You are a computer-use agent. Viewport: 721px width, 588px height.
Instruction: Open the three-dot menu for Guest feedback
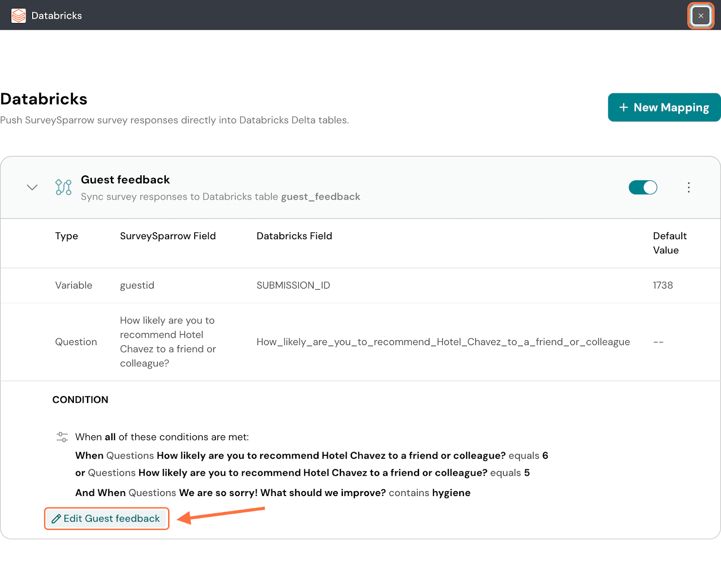pos(688,187)
